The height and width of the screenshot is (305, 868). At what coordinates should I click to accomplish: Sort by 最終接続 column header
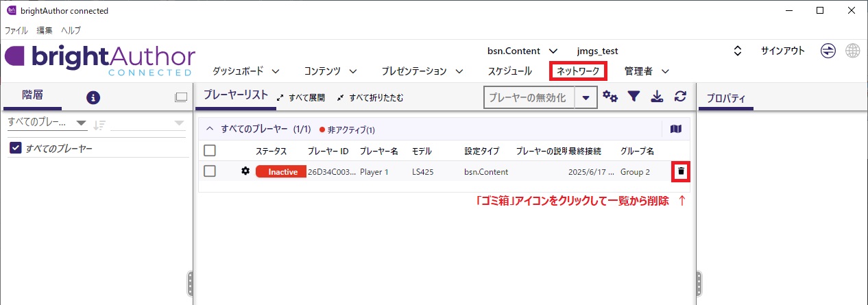(585, 151)
